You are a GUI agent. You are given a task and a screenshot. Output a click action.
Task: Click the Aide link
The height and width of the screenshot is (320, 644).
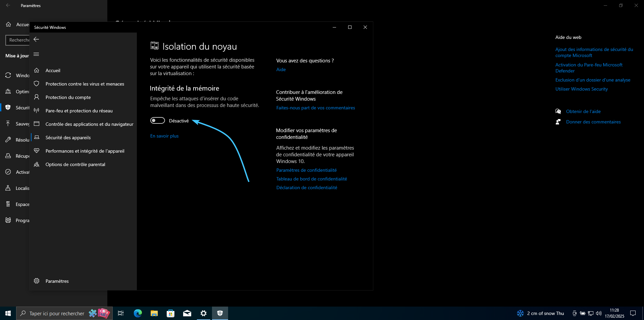click(281, 69)
